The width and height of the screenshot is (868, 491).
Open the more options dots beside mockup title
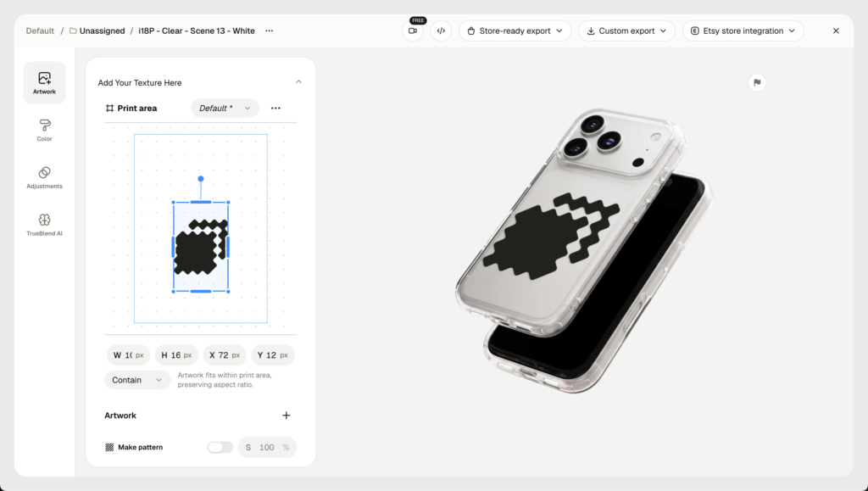point(269,31)
